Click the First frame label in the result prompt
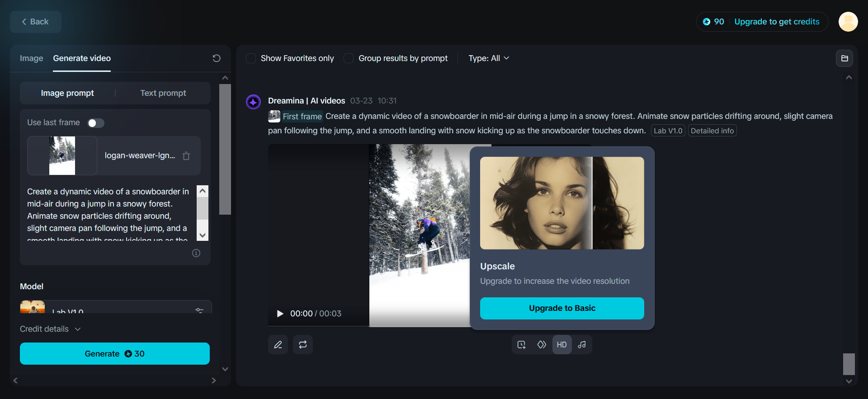This screenshot has width=868, height=399. pos(302,117)
